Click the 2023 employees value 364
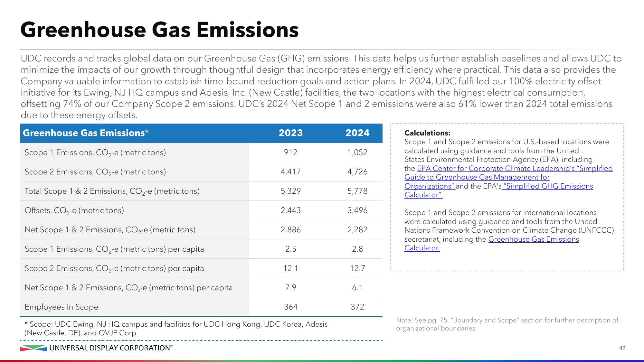The width and height of the screenshot is (644, 362). pyautogui.click(x=291, y=307)
